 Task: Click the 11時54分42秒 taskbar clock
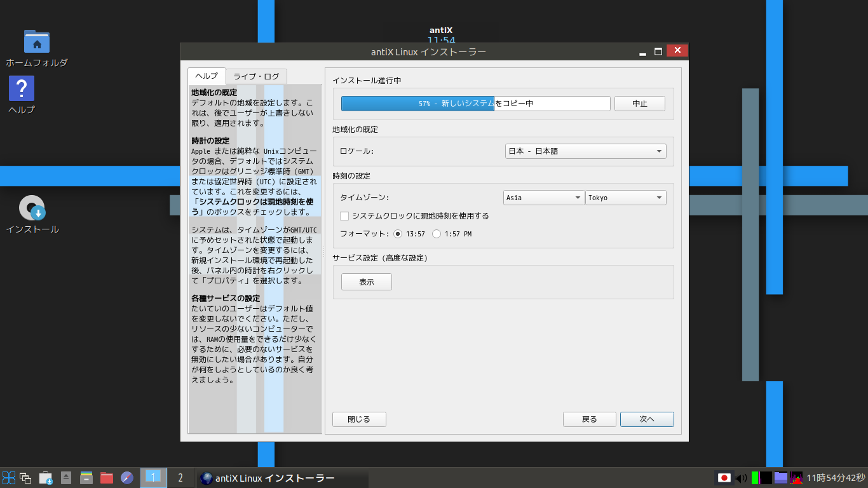click(x=836, y=478)
